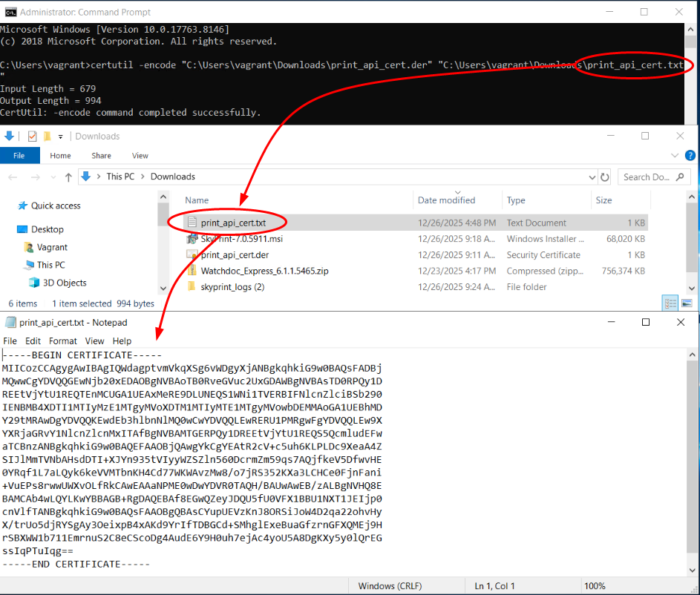Expand the ribbon with the chevron

(x=676, y=156)
